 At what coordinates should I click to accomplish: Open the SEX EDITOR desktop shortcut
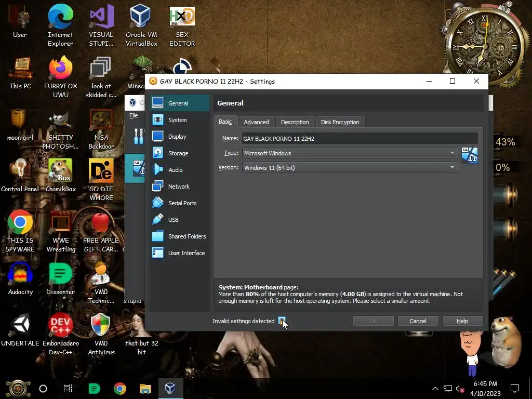182,26
